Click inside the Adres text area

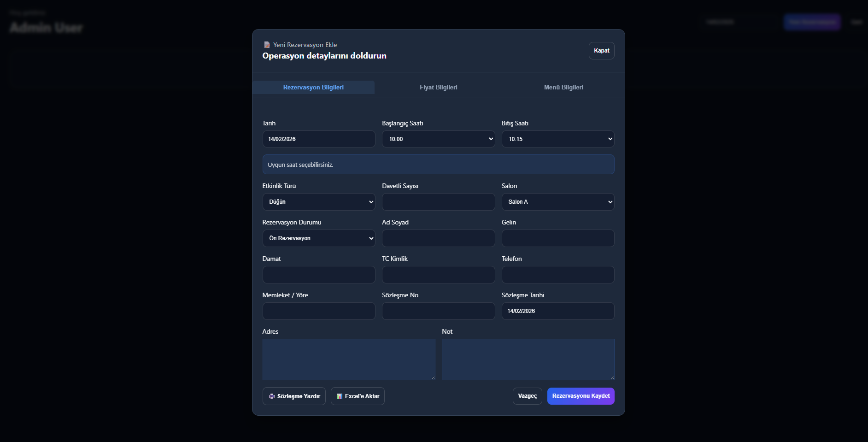click(349, 359)
